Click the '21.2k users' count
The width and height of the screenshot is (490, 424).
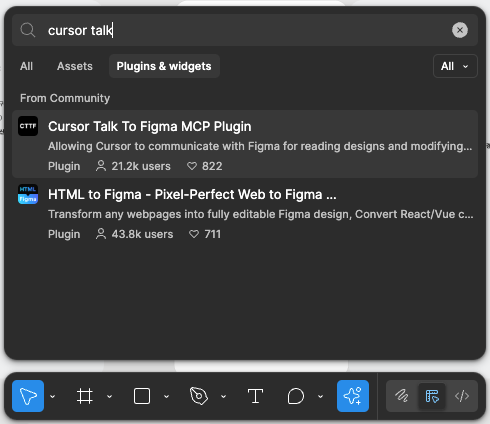click(141, 166)
